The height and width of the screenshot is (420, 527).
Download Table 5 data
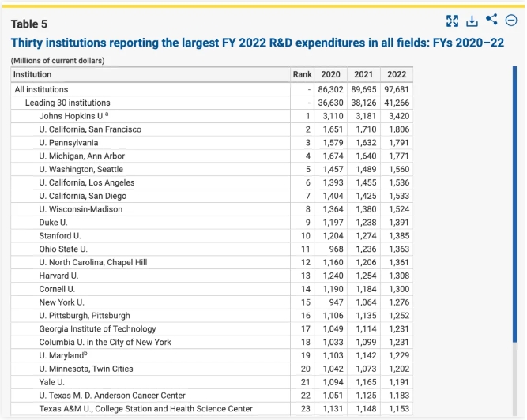tap(472, 21)
